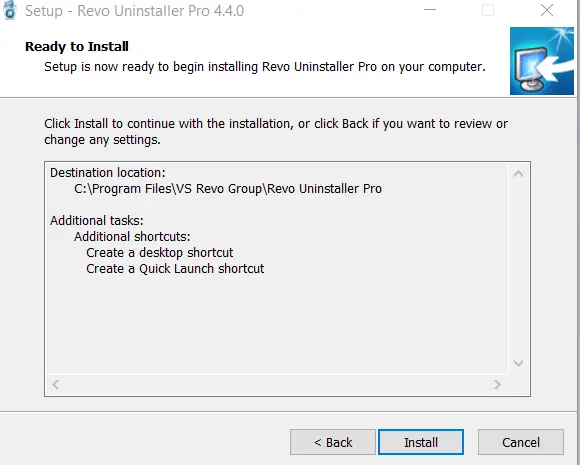Click the horizontal scrollbar track under the summary

[x=277, y=384]
